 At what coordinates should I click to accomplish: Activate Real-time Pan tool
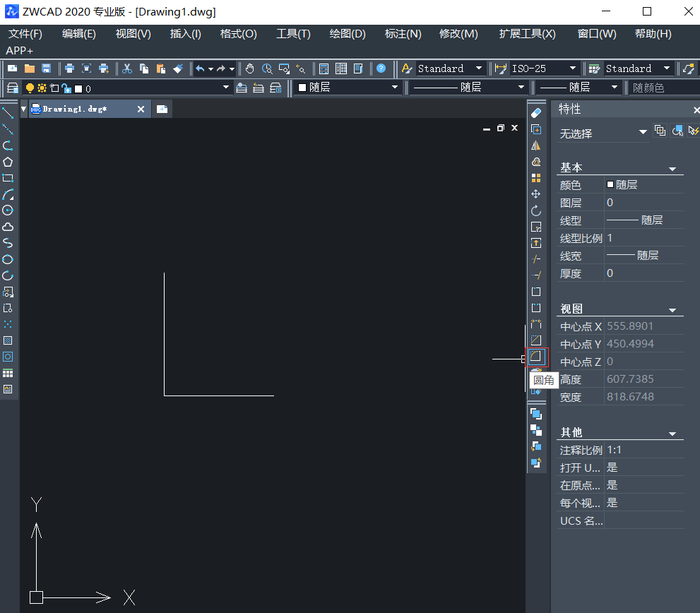pyautogui.click(x=251, y=69)
